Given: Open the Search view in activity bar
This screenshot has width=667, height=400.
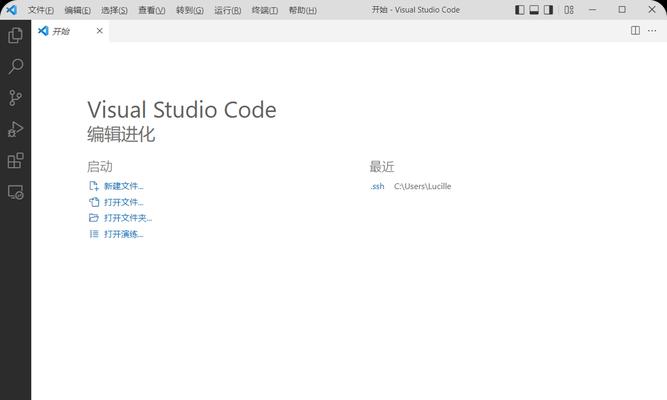Looking at the screenshot, I should coord(15,66).
